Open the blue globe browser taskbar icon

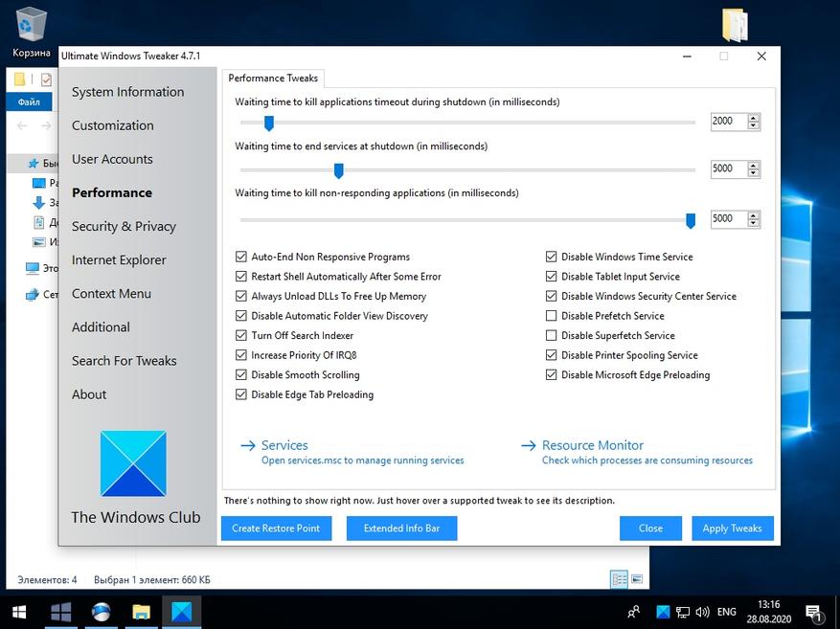102,612
